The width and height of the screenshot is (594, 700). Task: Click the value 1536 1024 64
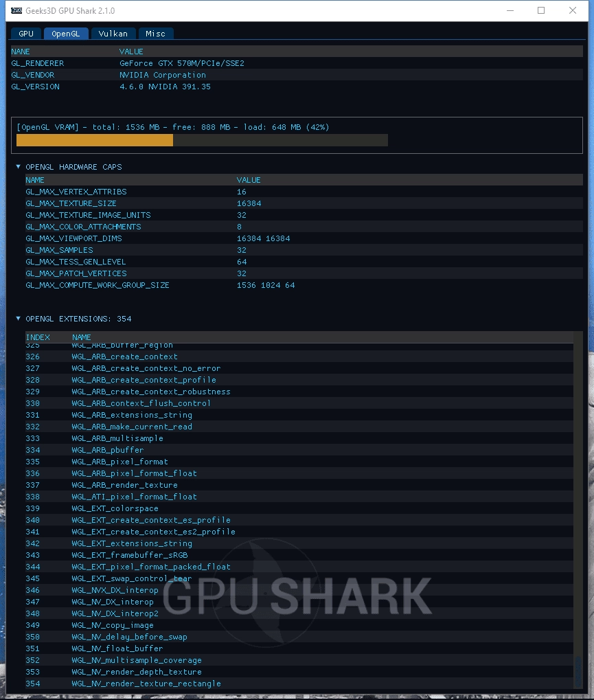coord(266,285)
